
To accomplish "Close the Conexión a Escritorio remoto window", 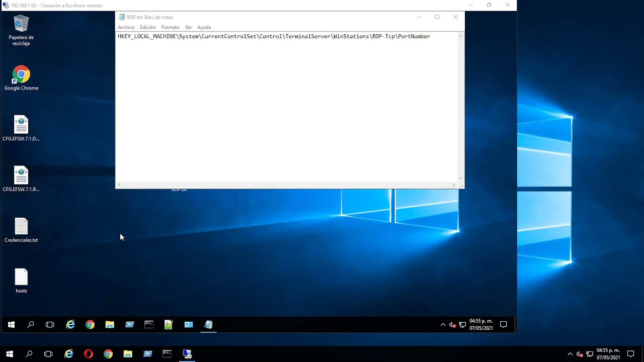I will pyautogui.click(x=507, y=5).
